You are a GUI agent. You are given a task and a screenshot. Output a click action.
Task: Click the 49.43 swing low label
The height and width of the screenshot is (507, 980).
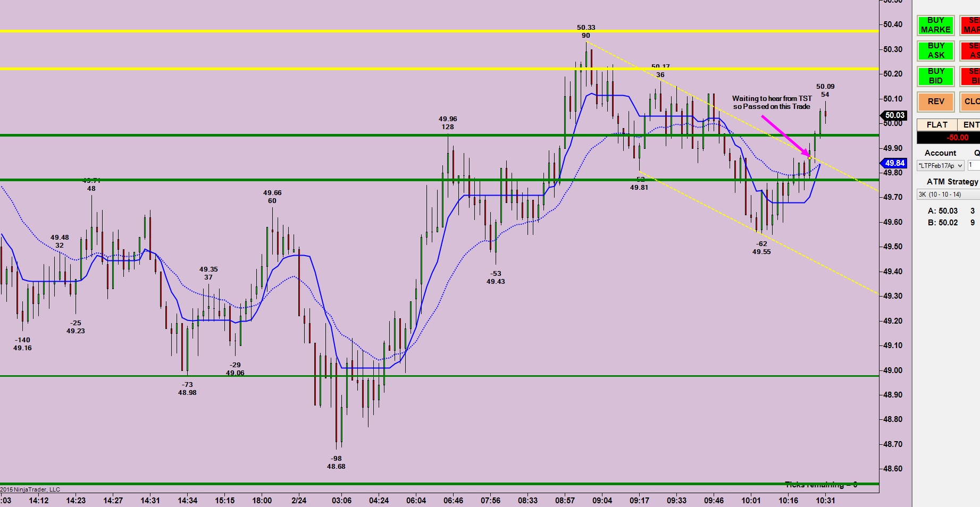pyautogui.click(x=496, y=282)
